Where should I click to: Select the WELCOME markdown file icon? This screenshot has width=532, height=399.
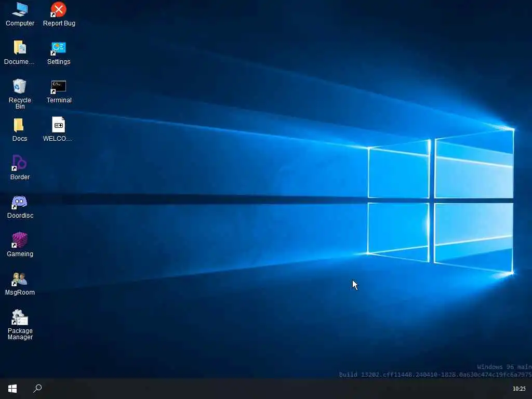click(58, 129)
